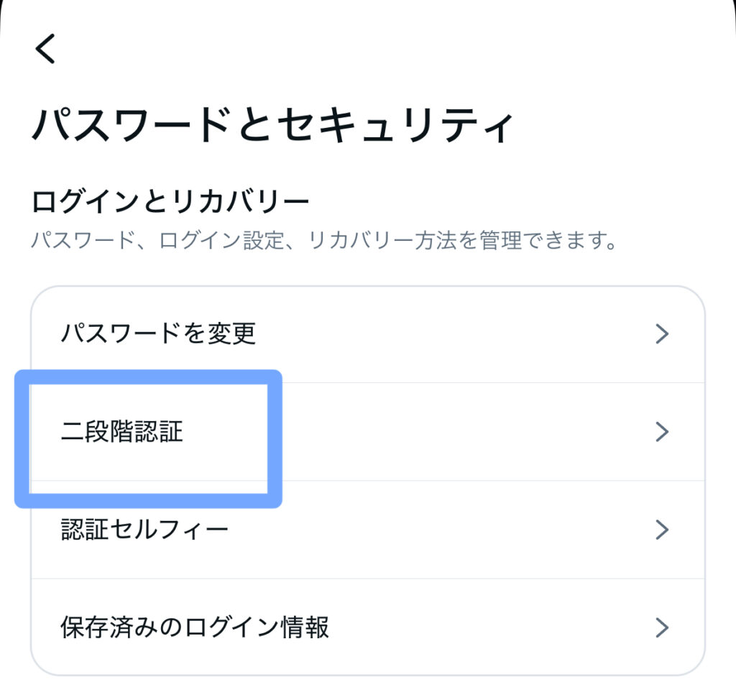Viewport: 736px width, 700px height.
Task: Click the chevron beside 二段階認証
Action: [x=662, y=431]
